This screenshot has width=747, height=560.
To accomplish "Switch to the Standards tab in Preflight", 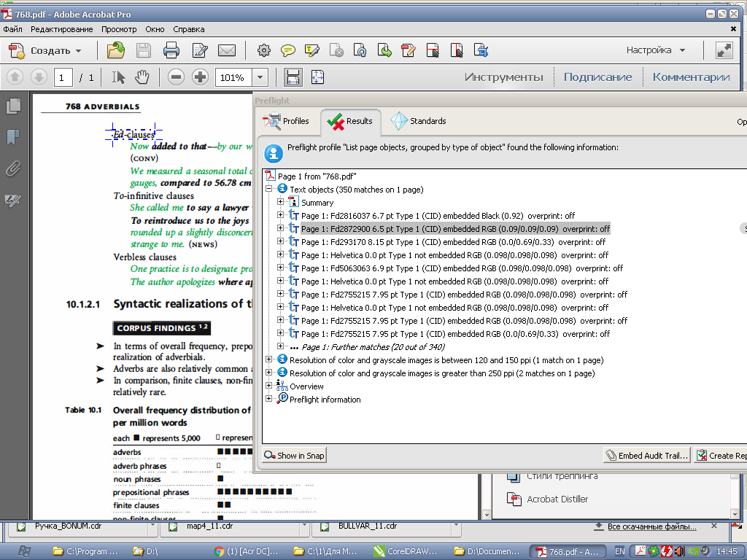I will (419, 121).
